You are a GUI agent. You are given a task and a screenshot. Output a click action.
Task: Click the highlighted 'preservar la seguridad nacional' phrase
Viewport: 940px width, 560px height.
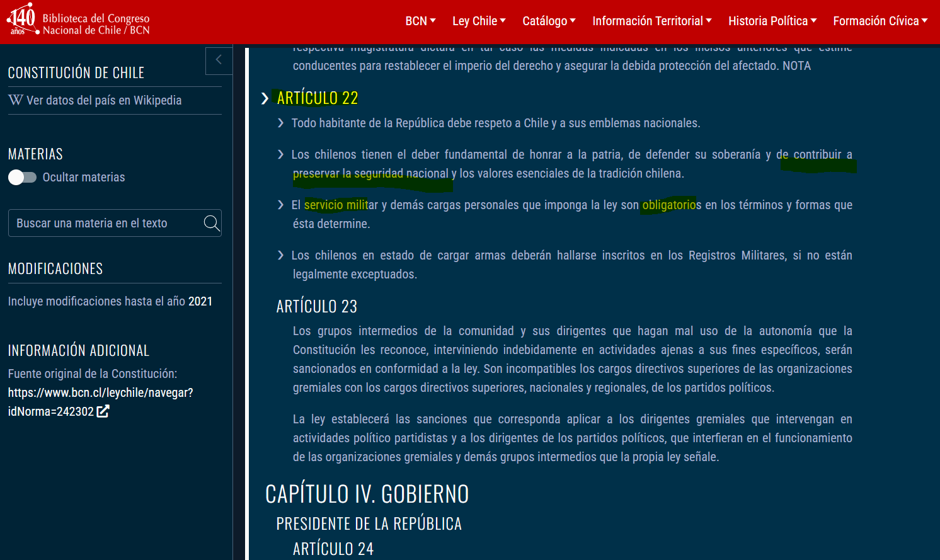(x=371, y=173)
